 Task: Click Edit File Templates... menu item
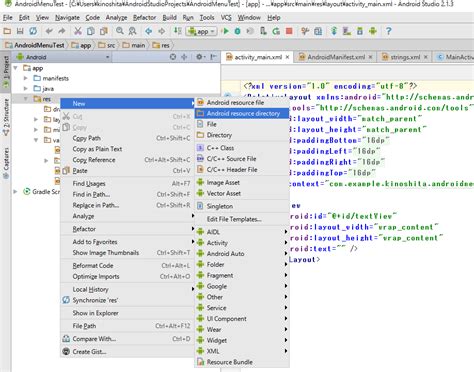click(x=242, y=219)
